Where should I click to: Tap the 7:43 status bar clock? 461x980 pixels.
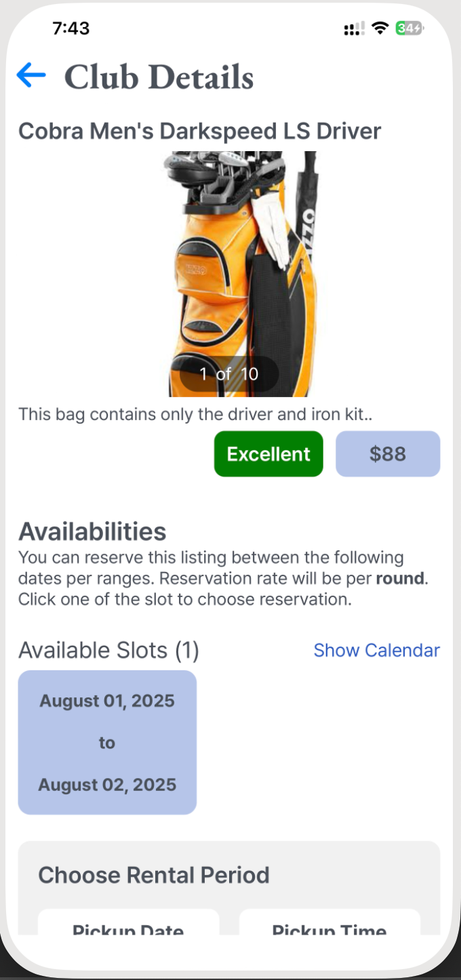pyautogui.click(x=71, y=28)
